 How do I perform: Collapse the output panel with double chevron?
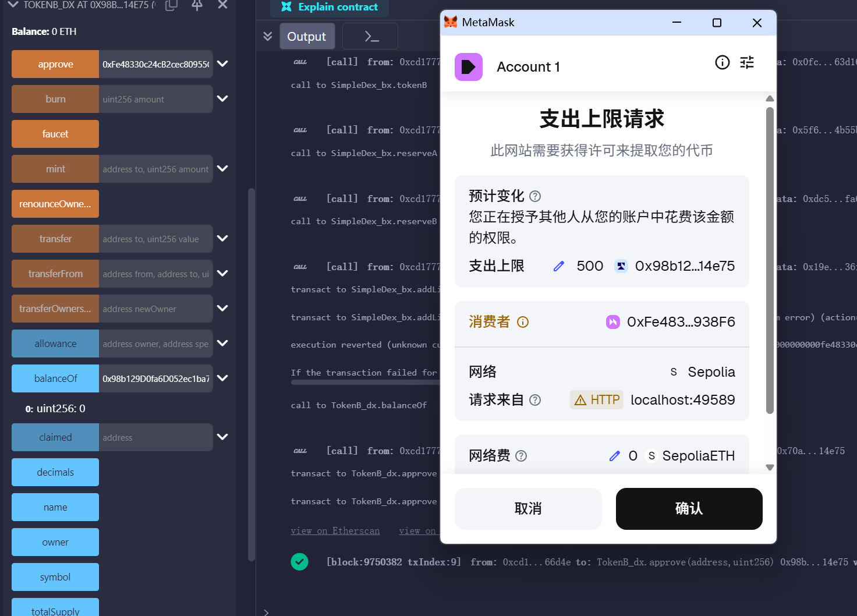268,37
